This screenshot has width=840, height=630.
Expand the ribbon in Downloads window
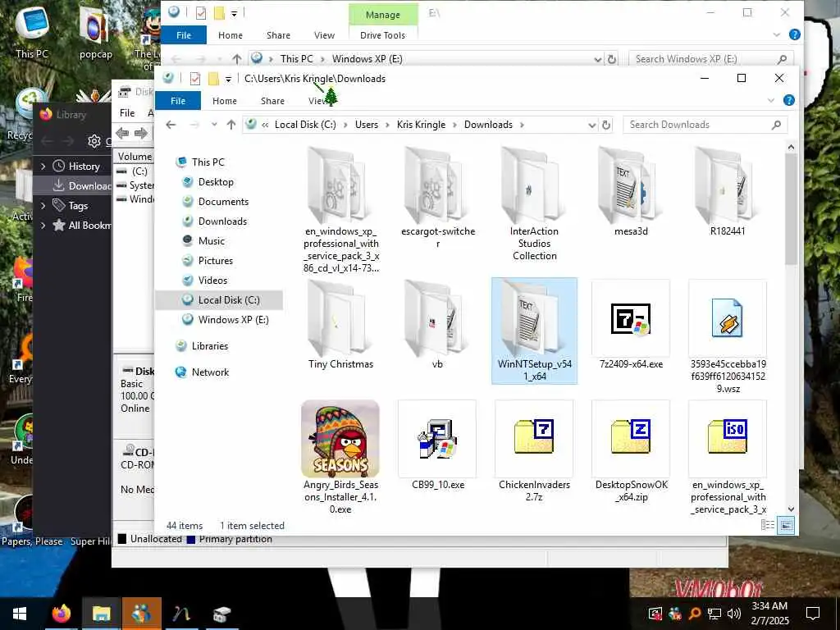tap(770, 101)
